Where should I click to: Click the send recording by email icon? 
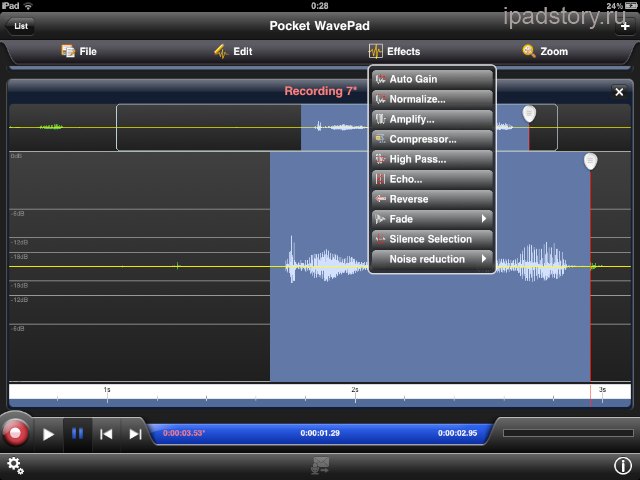[320, 466]
